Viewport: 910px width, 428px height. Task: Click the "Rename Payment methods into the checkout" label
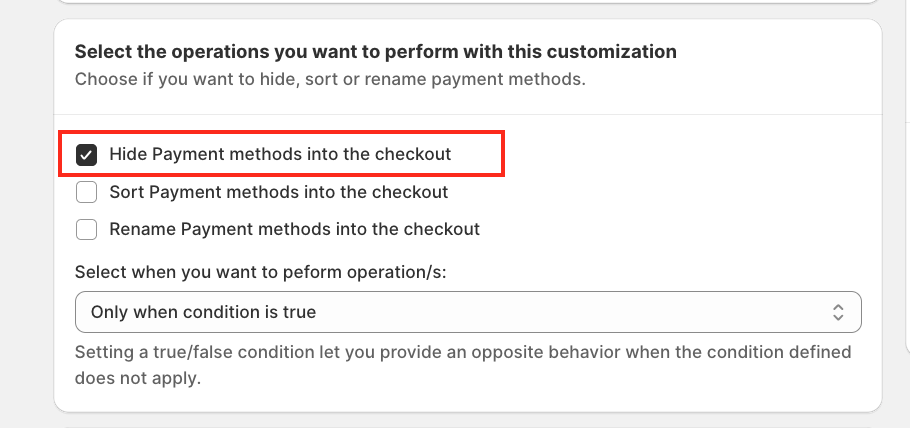tap(294, 229)
